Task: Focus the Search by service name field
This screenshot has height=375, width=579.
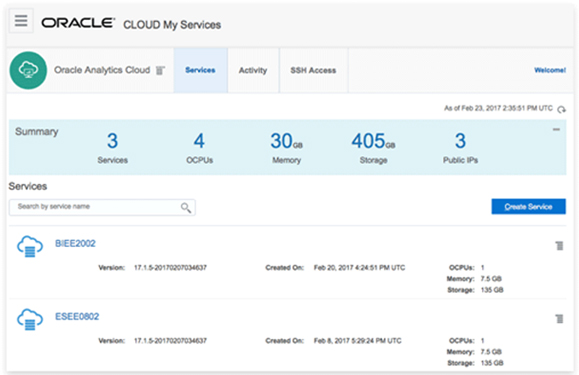Action: pyautogui.click(x=102, y=207)
